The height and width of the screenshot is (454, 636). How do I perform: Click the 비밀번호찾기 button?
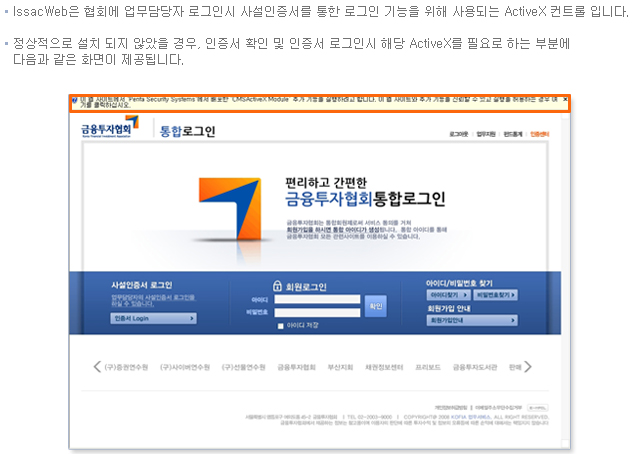(x=495, y=295)
